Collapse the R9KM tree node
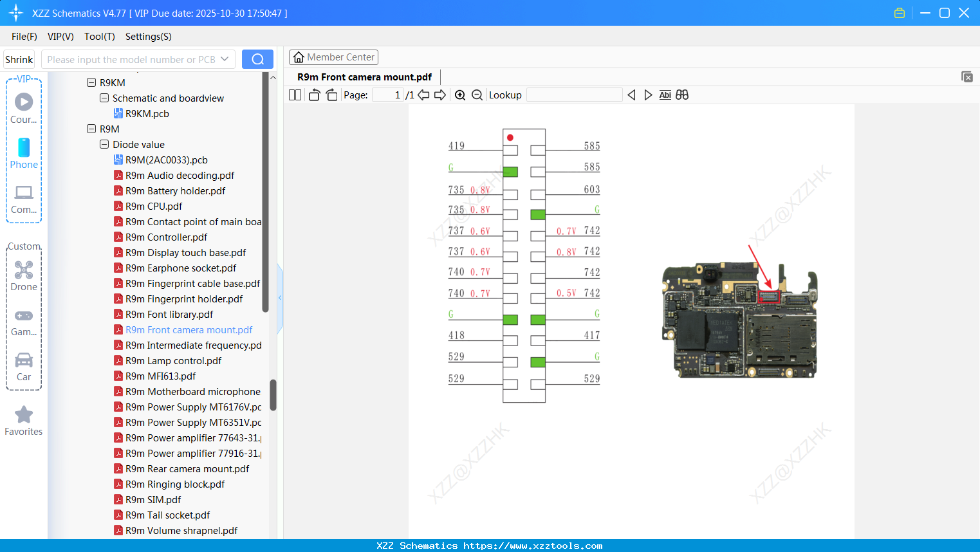This screenshot has width=980, height=552. point(91,83)
